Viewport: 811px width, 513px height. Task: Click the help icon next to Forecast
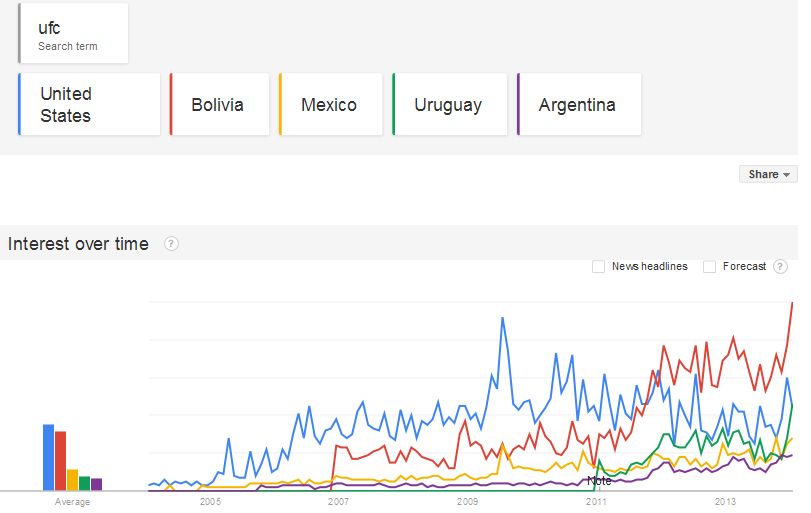point(780,267)
